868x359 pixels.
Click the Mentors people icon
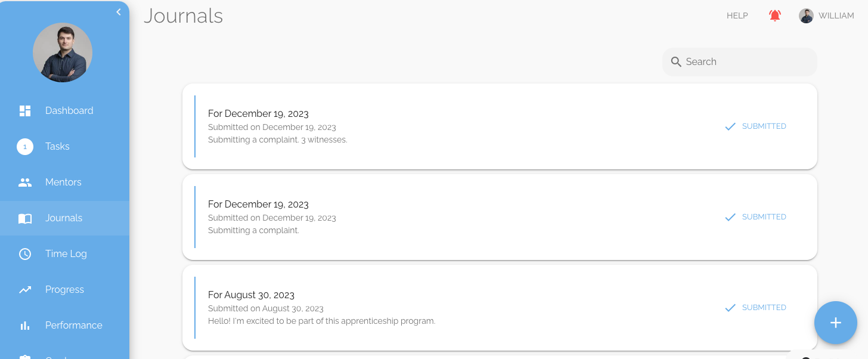click(x=25, y=182)
